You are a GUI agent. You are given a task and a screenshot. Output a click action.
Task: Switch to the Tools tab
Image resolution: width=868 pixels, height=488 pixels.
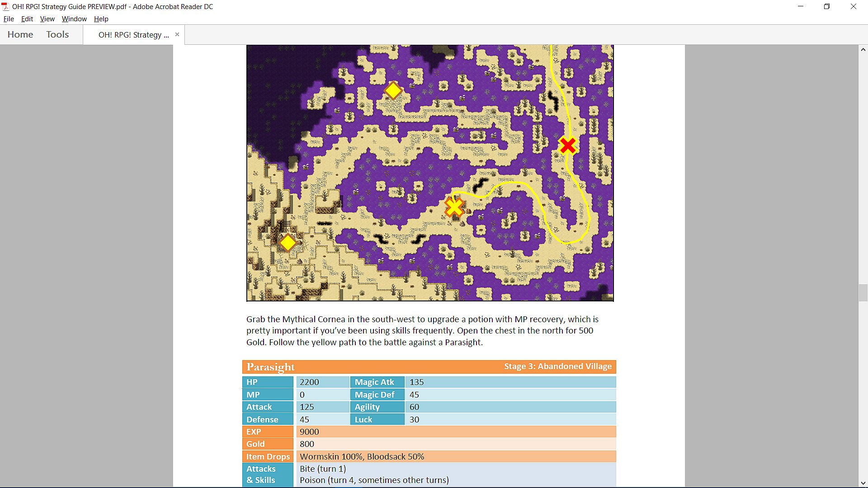point(57,35)
